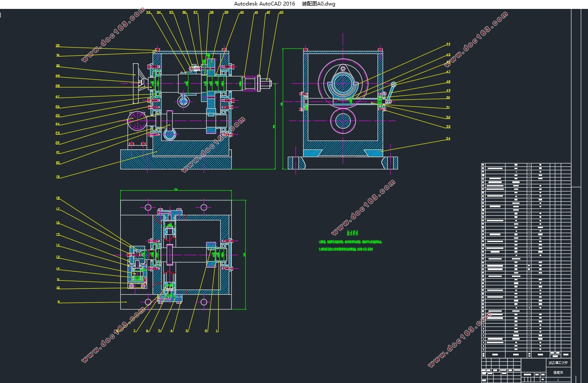The image size is (588, 383).
Task: Select the drawing name cell in title block
Action: [558, 372]
